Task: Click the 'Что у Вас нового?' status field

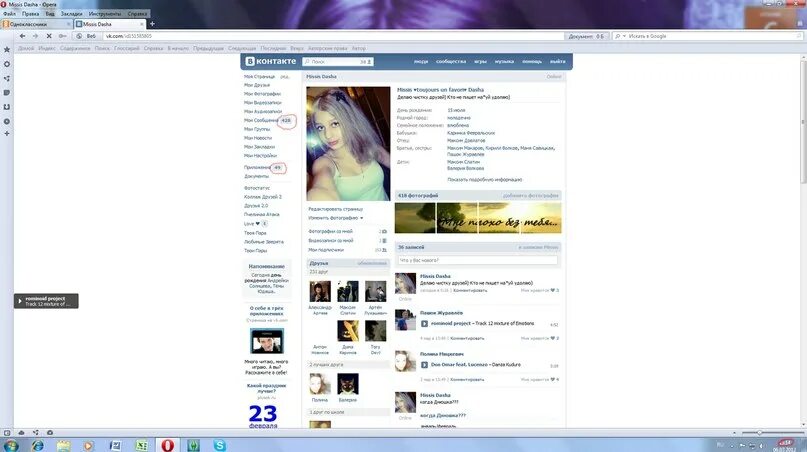Action: (477, 260)
